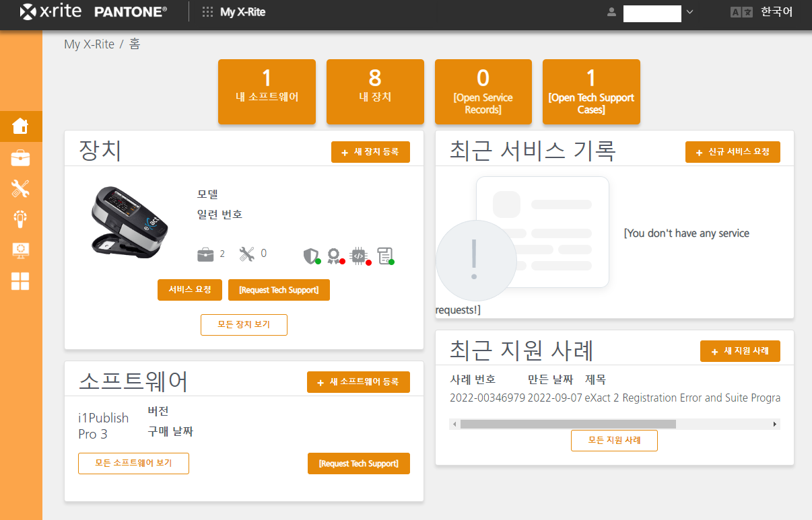Click 새 지원 사례 button
This screenshot has height=520, width=812.
pyautogui.click(x=740, y=351)
